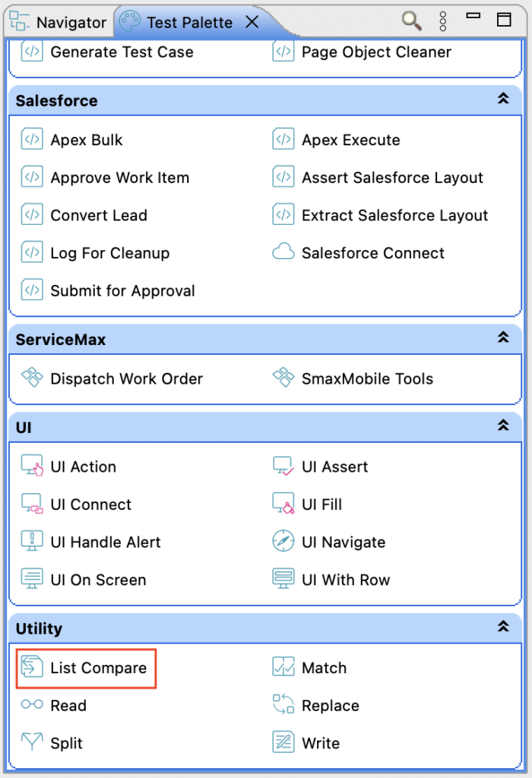Viewport: 532px width, 778px height.
Task: Collapse the ServiceMax section
Action: (x=502, y=338)
